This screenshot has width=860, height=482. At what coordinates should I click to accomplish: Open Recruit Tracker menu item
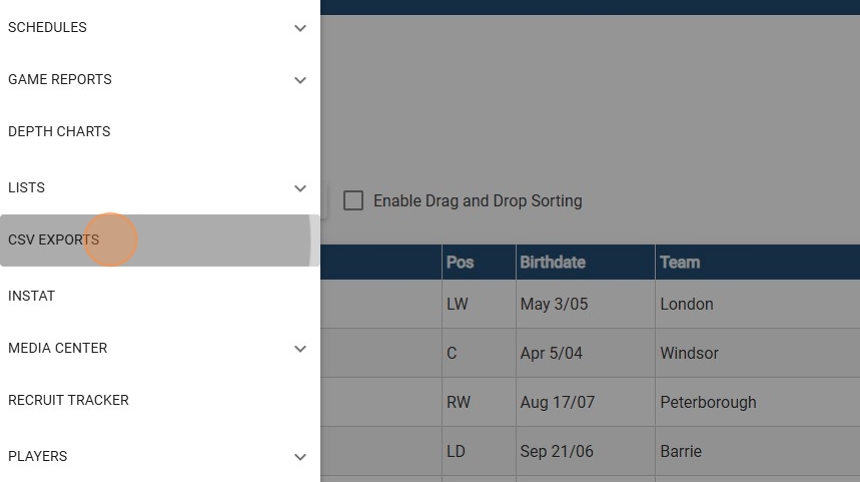(x=68, y=400)
